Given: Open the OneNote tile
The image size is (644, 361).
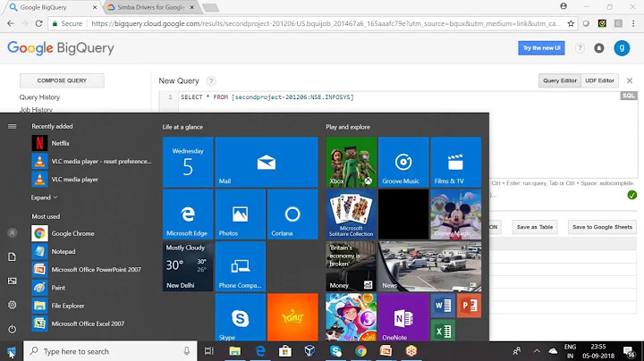Looking at the screenshot, I should click(403, 317).
